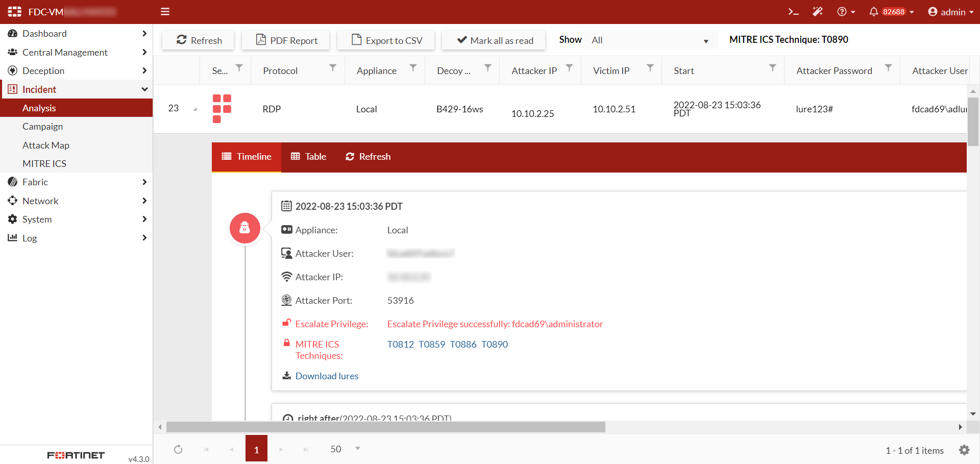Mark all incidents as read

tap(494, 40)
